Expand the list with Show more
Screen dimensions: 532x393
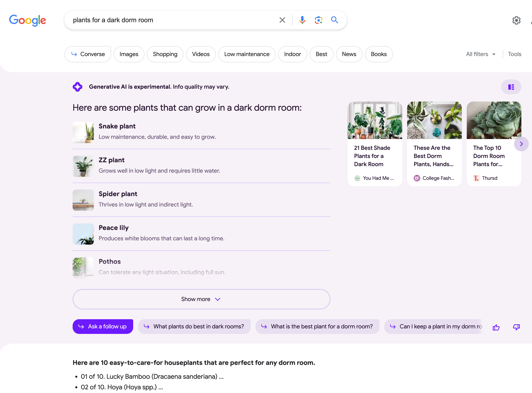pos(201,299)
